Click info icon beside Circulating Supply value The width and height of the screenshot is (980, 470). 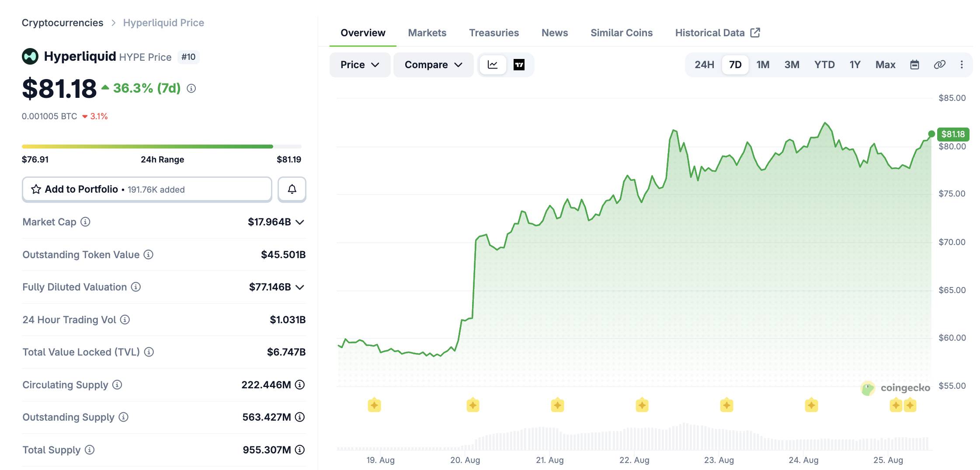[x=300, y=385]
